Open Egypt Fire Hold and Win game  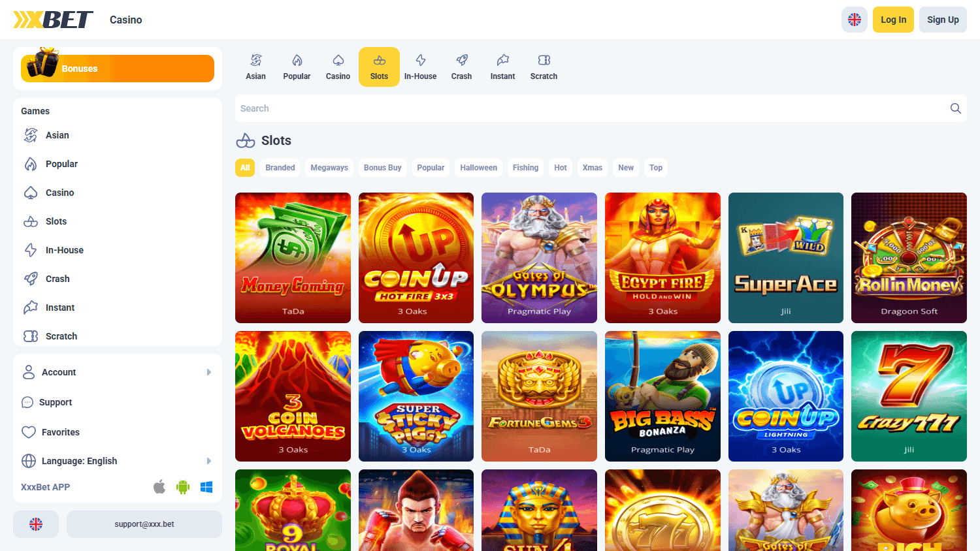click(x=662, y=258)
